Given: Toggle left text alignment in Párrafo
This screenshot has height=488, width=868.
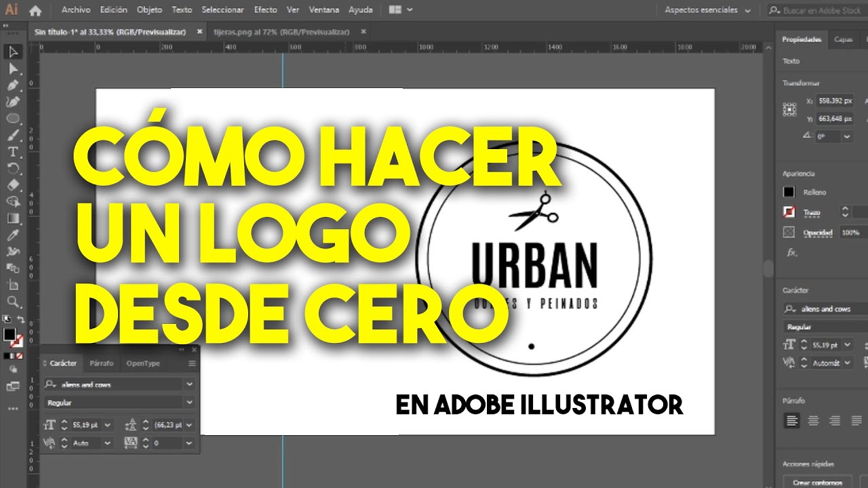Looking at the screenshot, I should (791, 421).
